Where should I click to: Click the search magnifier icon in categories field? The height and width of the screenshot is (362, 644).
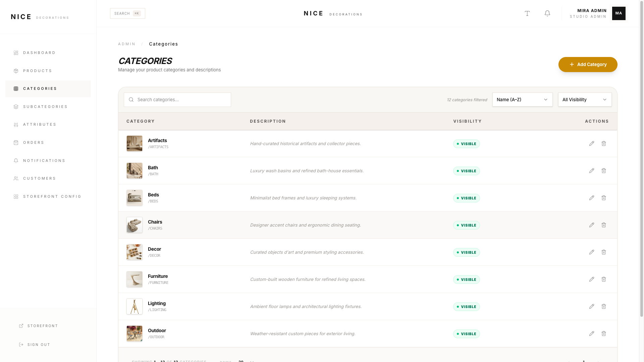[131, 100]
